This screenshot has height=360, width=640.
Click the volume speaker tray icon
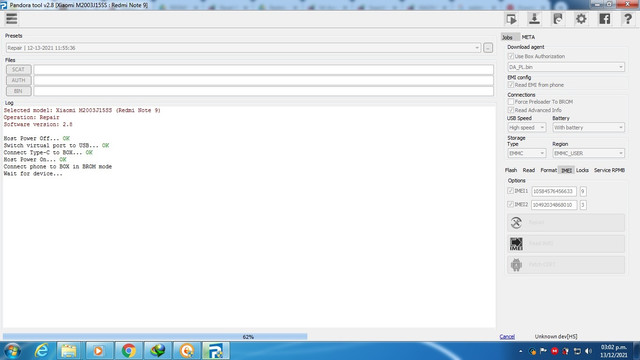pyautogui.click(x=588, y=351)
